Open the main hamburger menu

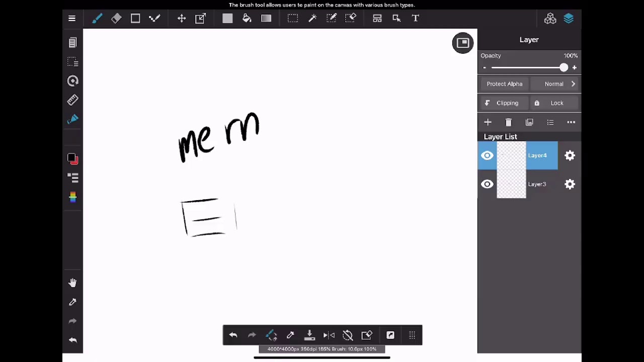(72, 19)
